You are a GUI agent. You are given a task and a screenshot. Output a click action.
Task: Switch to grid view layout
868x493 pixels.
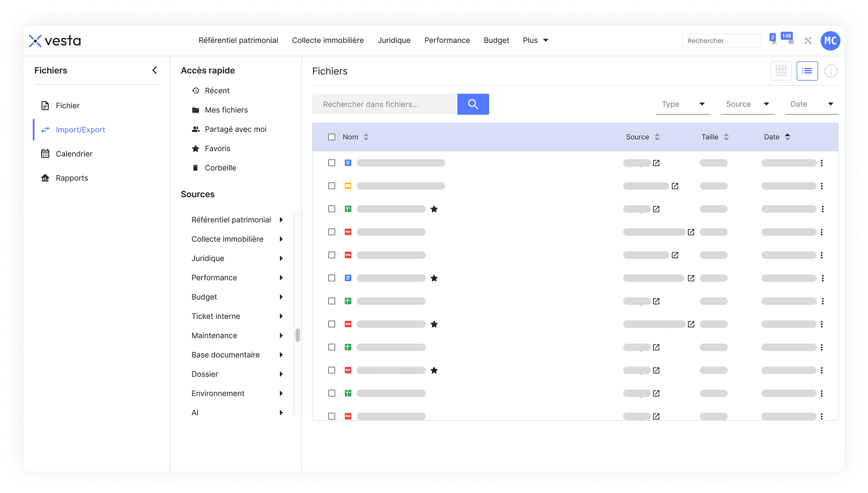[x=781, y=71]
